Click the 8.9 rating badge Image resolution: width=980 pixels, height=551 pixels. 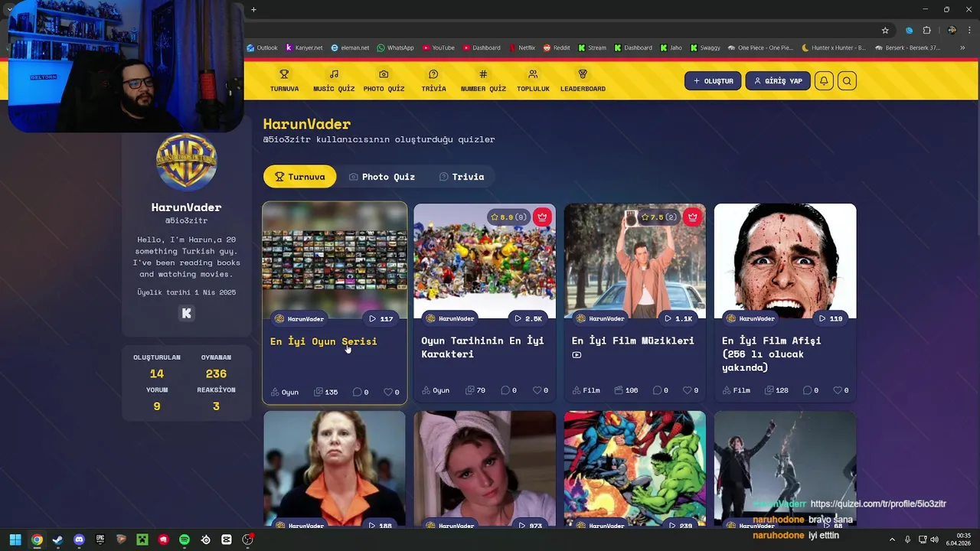(508, 217)
